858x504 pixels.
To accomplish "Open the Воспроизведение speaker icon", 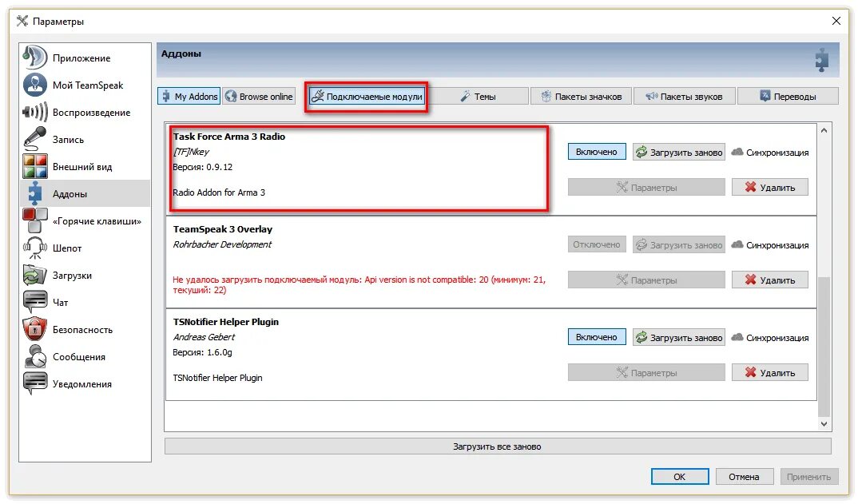I will 35,112.
